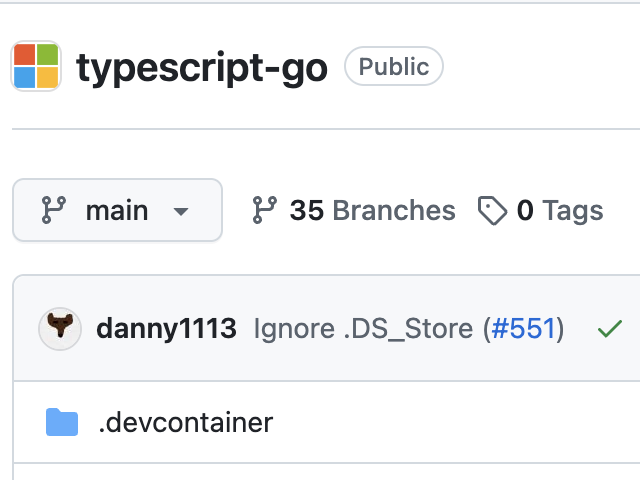Image resolution: width=640 pixels, height=480 pixels.
Task: Open the typescript-go repository title
Action: tap(202, 67)
